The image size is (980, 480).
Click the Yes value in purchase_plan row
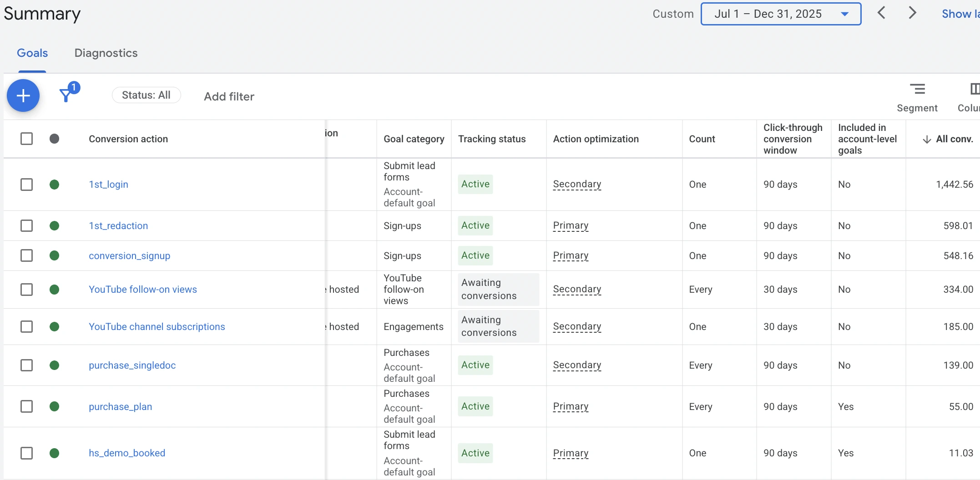845,406
